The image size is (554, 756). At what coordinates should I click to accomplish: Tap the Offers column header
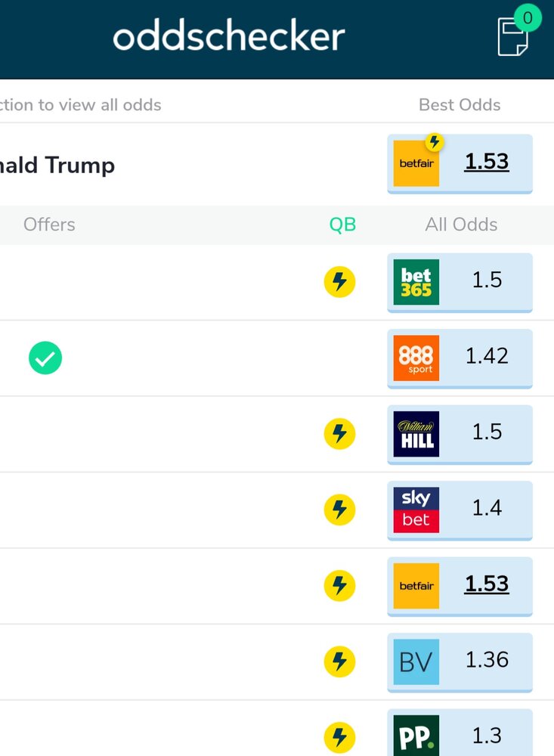(x=49, y=225)
